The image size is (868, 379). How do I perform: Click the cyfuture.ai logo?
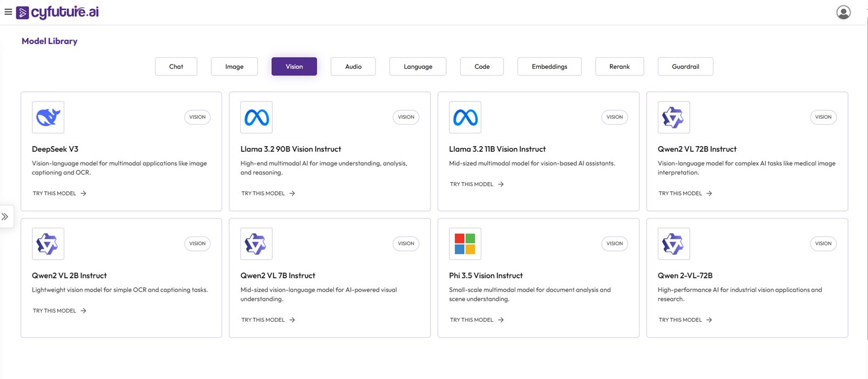pos(58,12)
